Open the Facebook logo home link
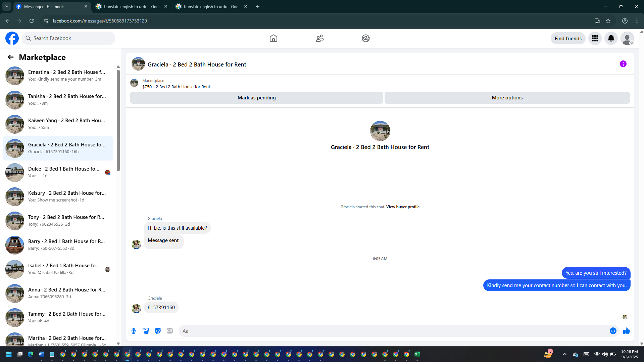Image resolution: width=644 pixels, height=362 pixels. click(12, 38)
